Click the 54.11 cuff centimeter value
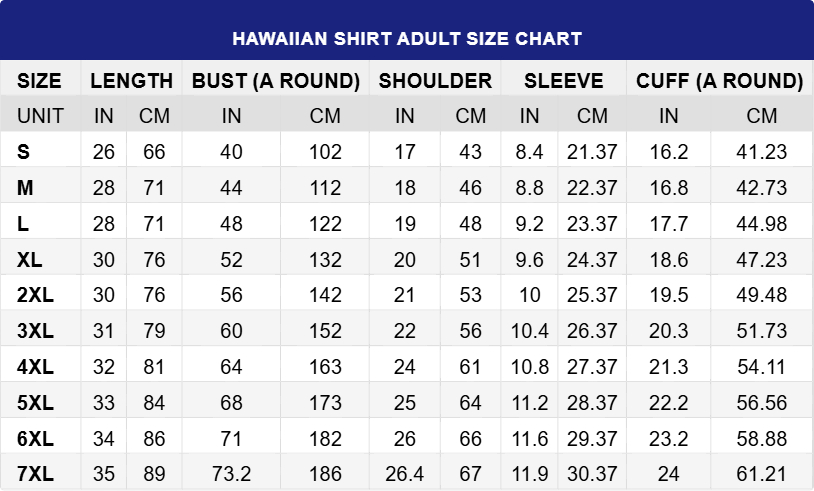 tap(762, 367)
